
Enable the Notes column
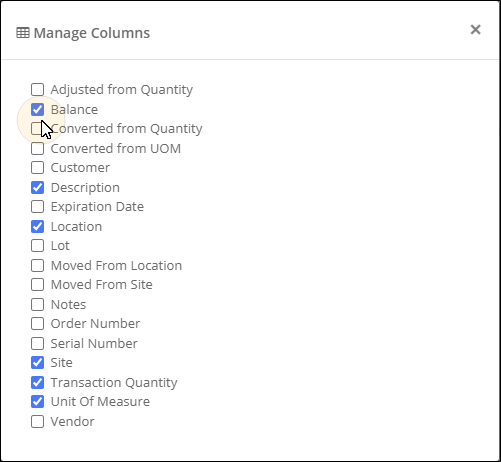(x=37, y=304)
